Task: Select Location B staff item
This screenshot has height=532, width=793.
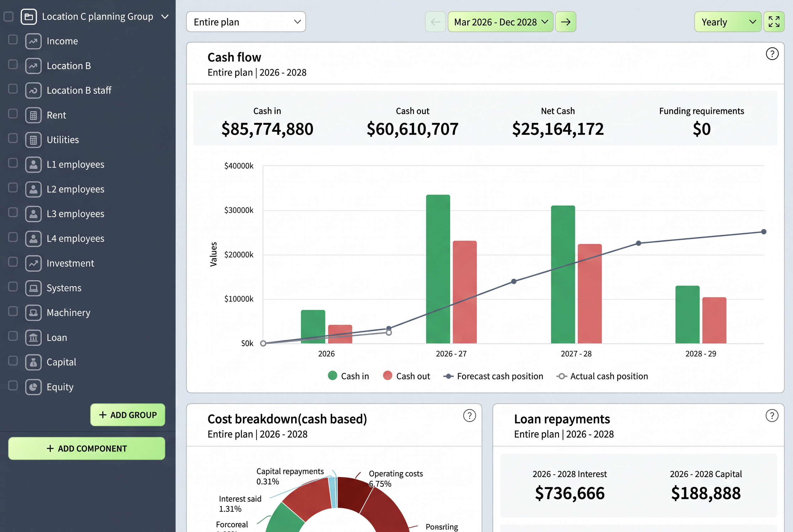Action: pyautogui.click(x=79, y=90)
